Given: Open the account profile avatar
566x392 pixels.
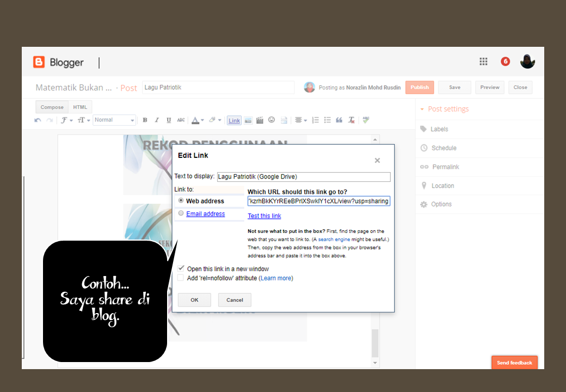Looking at the screenshot, I should click(527, 61).
